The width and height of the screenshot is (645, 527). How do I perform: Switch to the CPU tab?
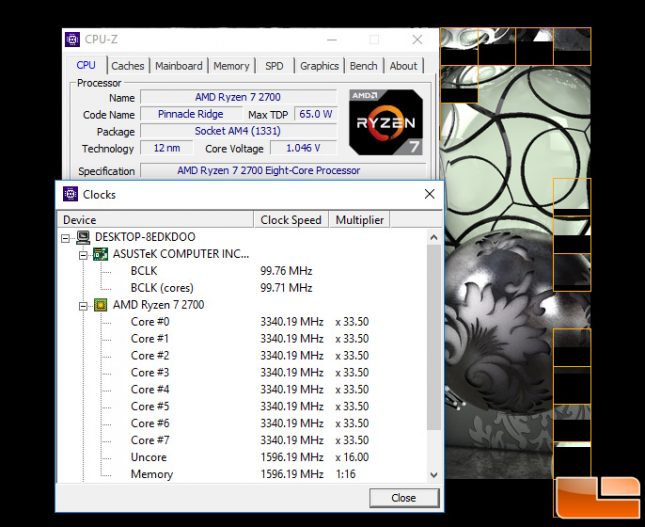point(86,65)
